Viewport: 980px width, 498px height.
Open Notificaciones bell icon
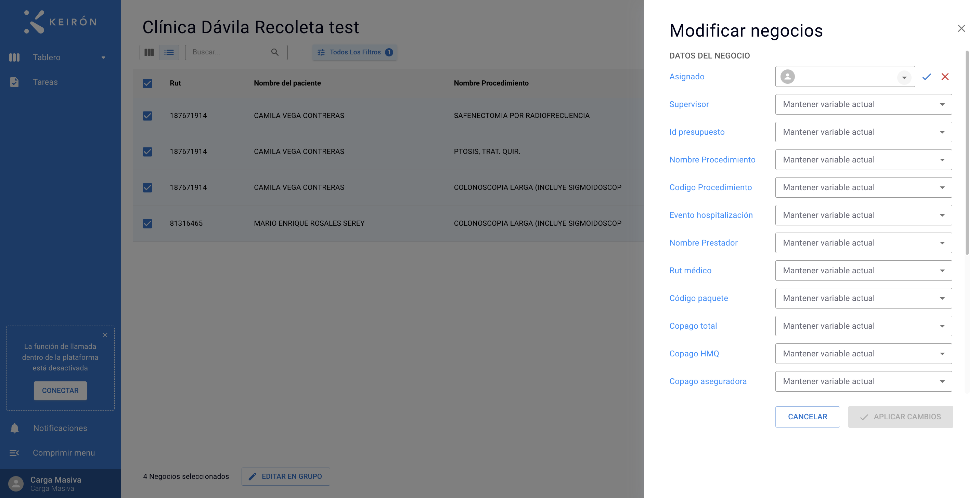coord(14,428)
